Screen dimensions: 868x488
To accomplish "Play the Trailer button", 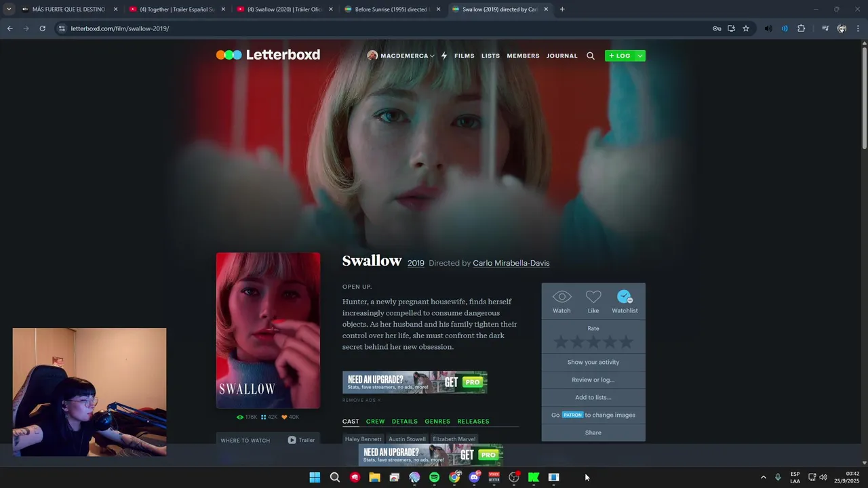I will point(301,440).
